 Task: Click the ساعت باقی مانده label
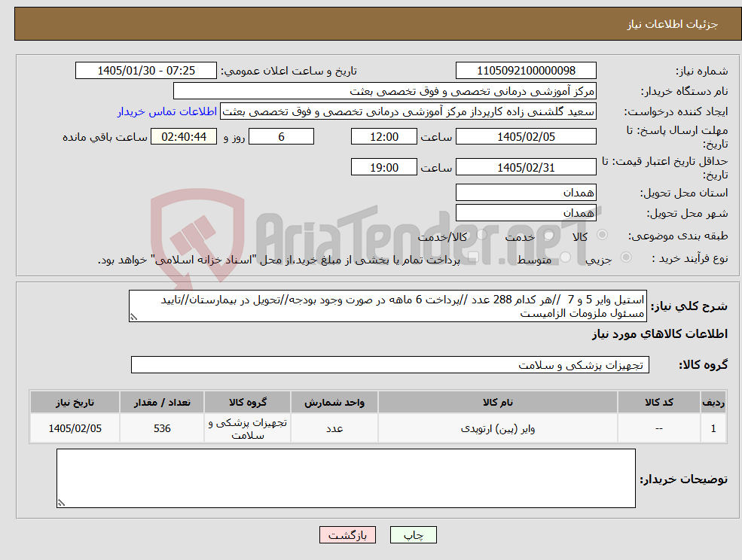point(105,137)
